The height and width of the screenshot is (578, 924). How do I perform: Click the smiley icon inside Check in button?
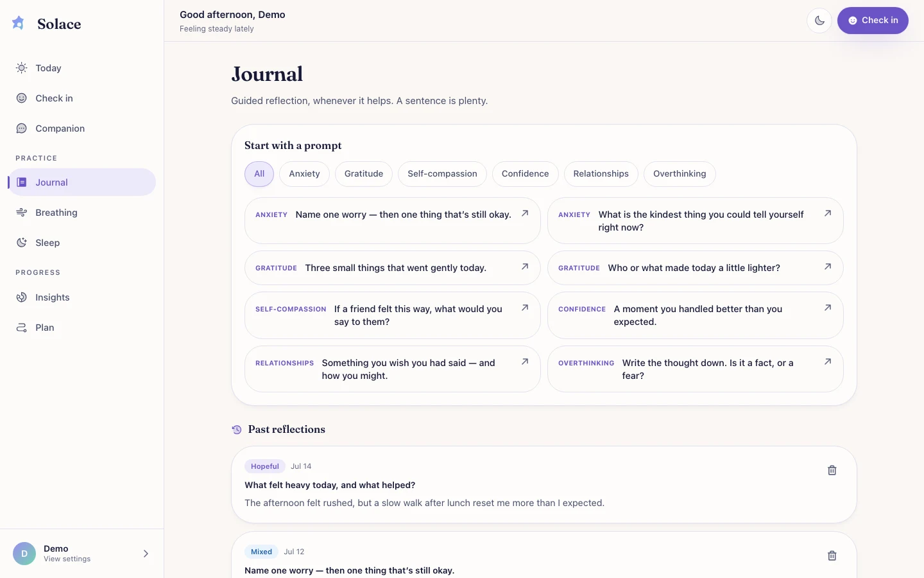pos(853,21)
